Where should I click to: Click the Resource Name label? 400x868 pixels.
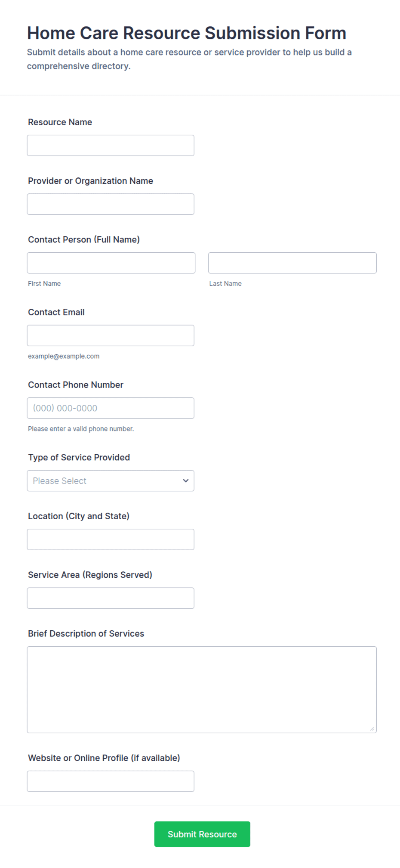click(60, 122)
